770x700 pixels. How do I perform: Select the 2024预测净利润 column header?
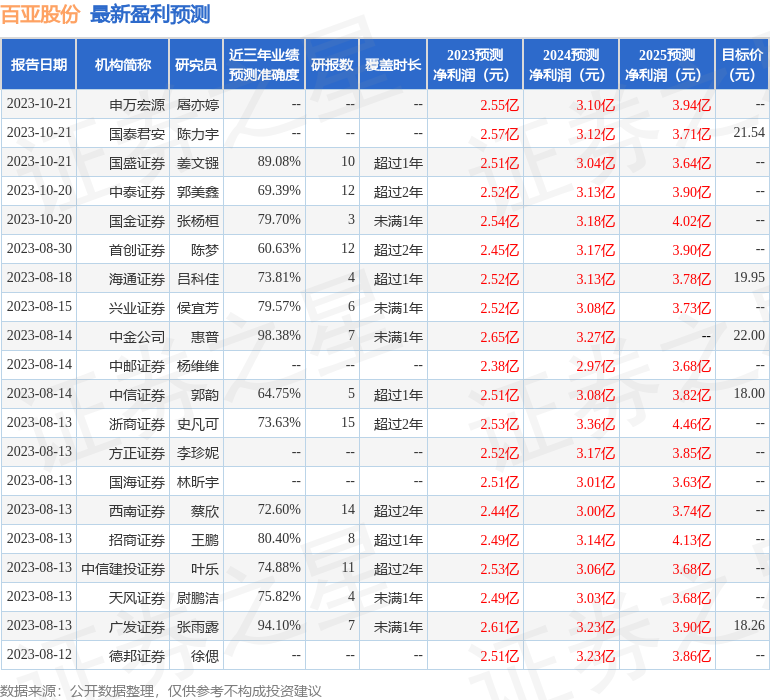pyautogui.click(x=571, y=64)
